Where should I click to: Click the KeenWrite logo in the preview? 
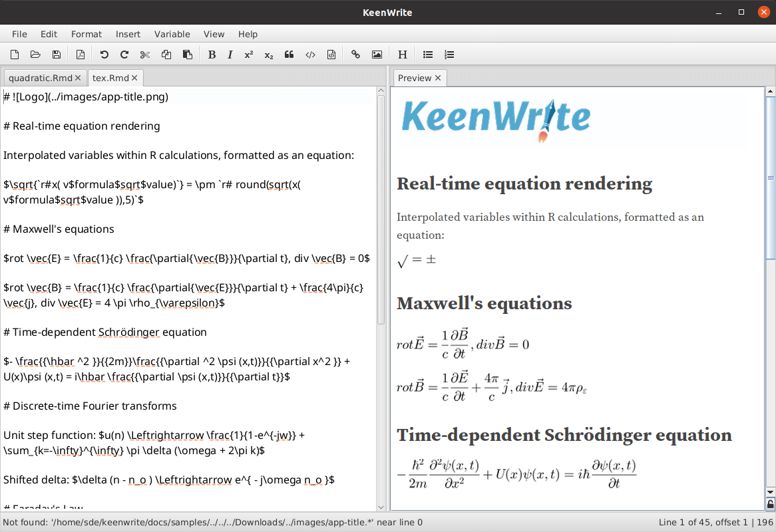coord(496,120)
